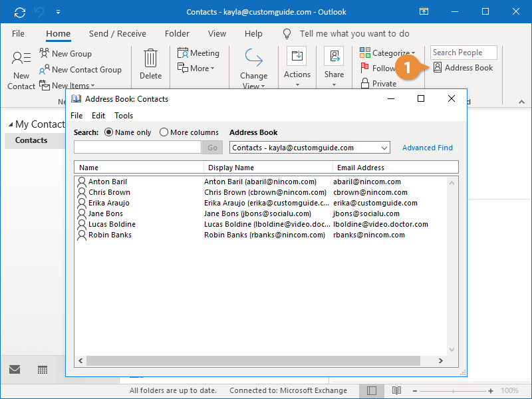Select the Name only search option
532x399 pixels.
click(x=128, y=132)
